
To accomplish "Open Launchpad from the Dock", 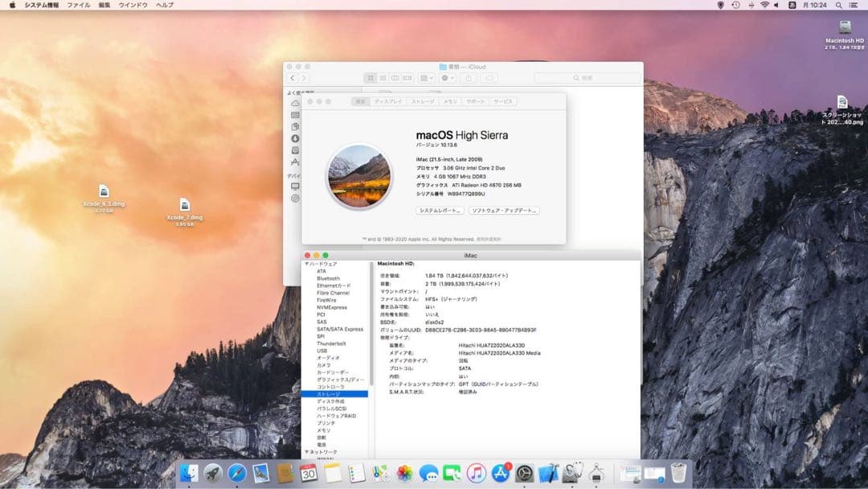I will click(213, 474).
